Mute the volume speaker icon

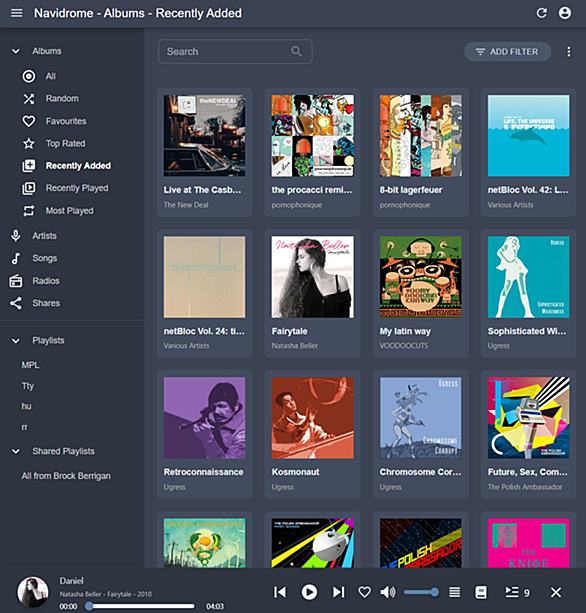click(x=388, y=592)
